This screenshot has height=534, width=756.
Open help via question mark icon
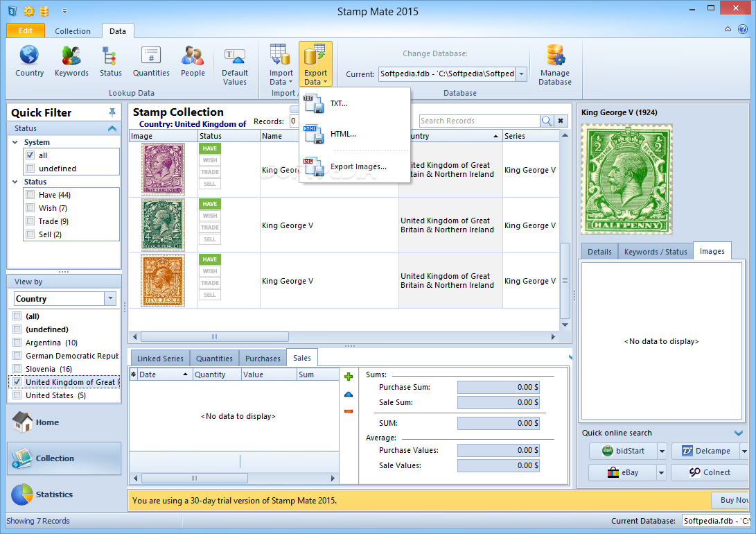(x=743, y=29)
